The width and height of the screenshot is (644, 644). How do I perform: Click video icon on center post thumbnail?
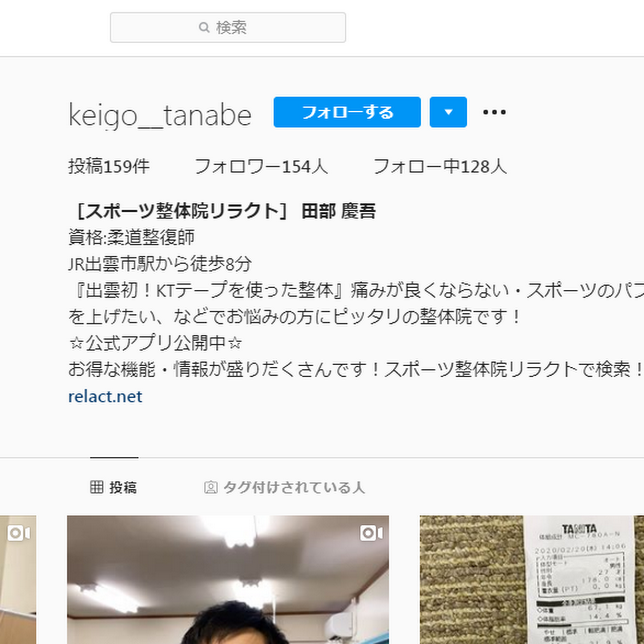coord(371,533)
